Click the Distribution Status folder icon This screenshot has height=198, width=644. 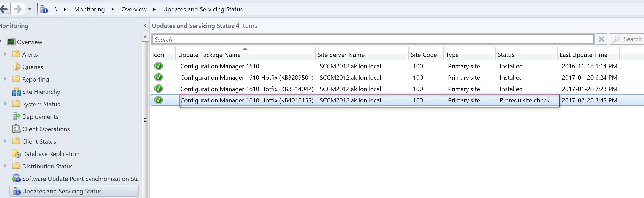[16, 166]
